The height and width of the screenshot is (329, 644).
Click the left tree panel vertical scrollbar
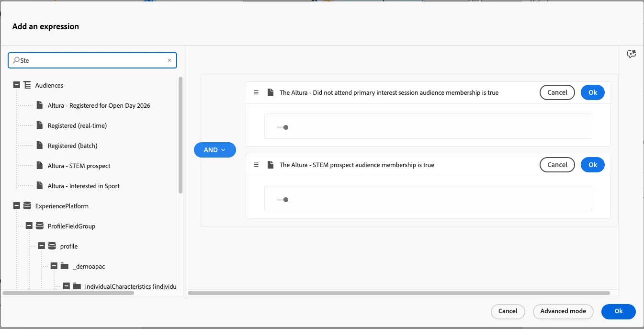tap(181, 135)
